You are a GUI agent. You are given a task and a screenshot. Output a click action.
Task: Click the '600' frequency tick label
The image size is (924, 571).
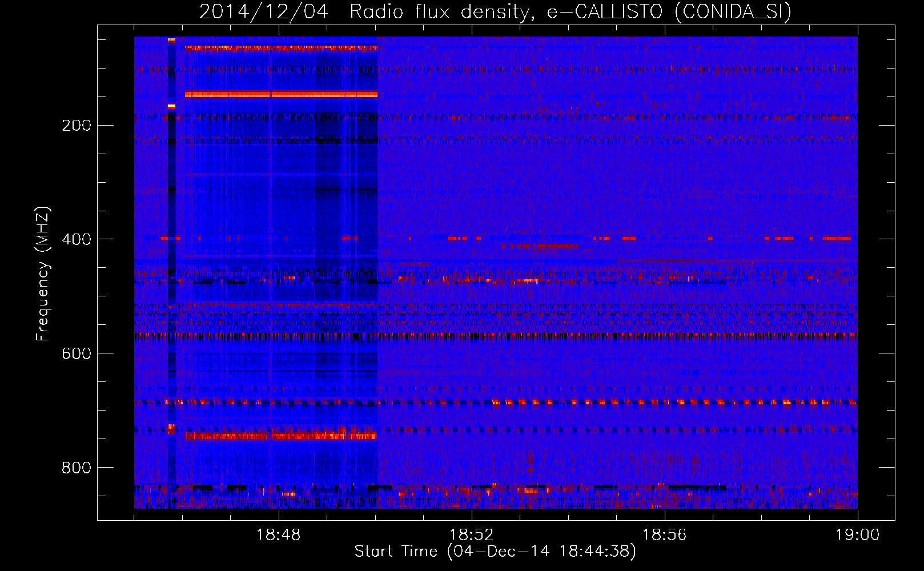tap(77, 354)
